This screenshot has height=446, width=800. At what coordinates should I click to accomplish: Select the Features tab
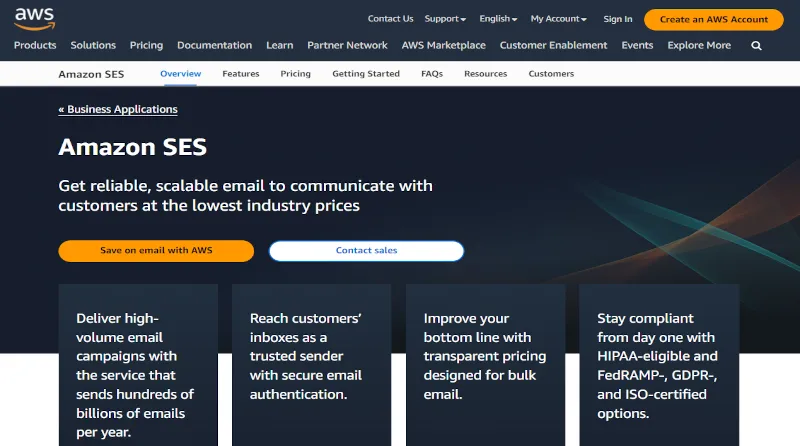click(241, 74)
